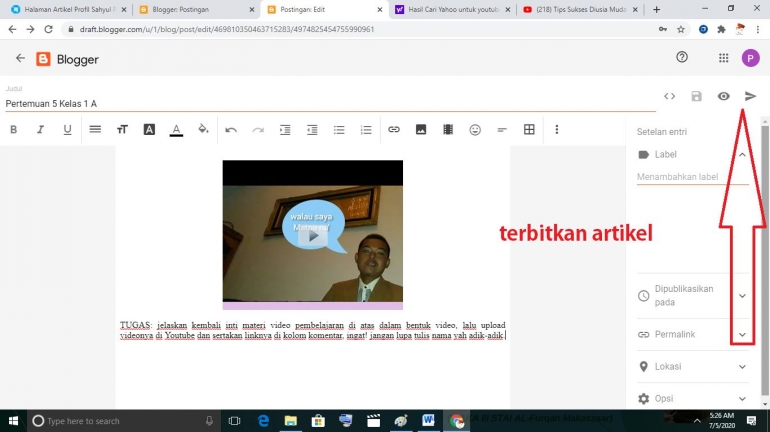Open the account avatar P
Screen dimensions: 770x432
point(750,58)
